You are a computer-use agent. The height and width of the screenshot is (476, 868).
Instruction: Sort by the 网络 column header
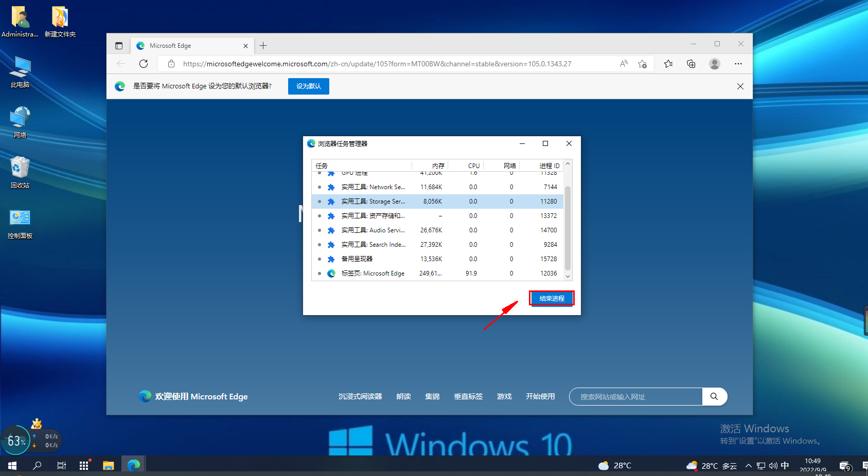(502, 166)
